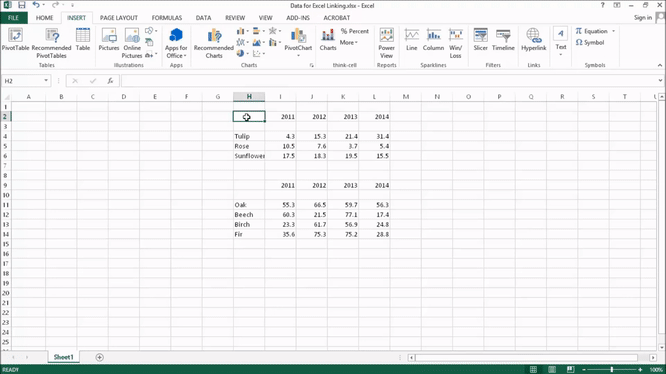Switch to Page Break Preview in status bar
This screenshot has height=374, width=666.
point(570,369)
